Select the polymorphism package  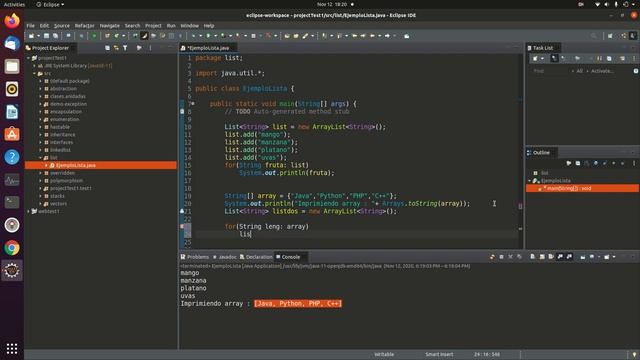point(66,180)
